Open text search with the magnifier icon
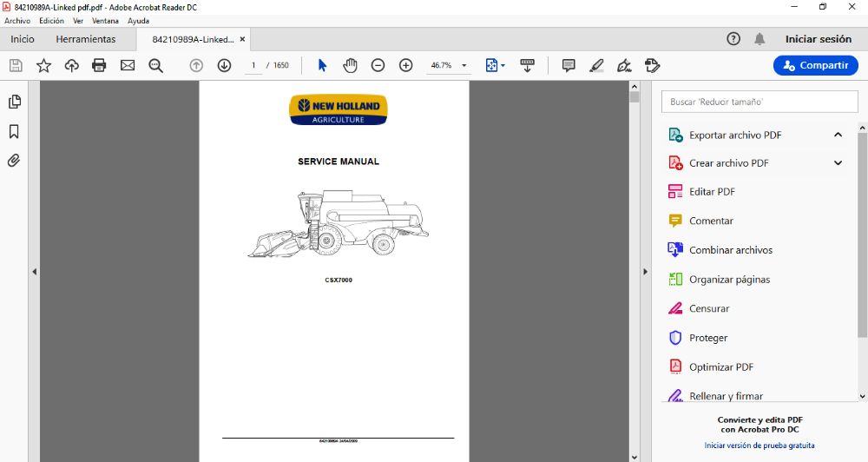Viewport: 868px width, 462px height. pyautogui.click(x=155, y=65)
